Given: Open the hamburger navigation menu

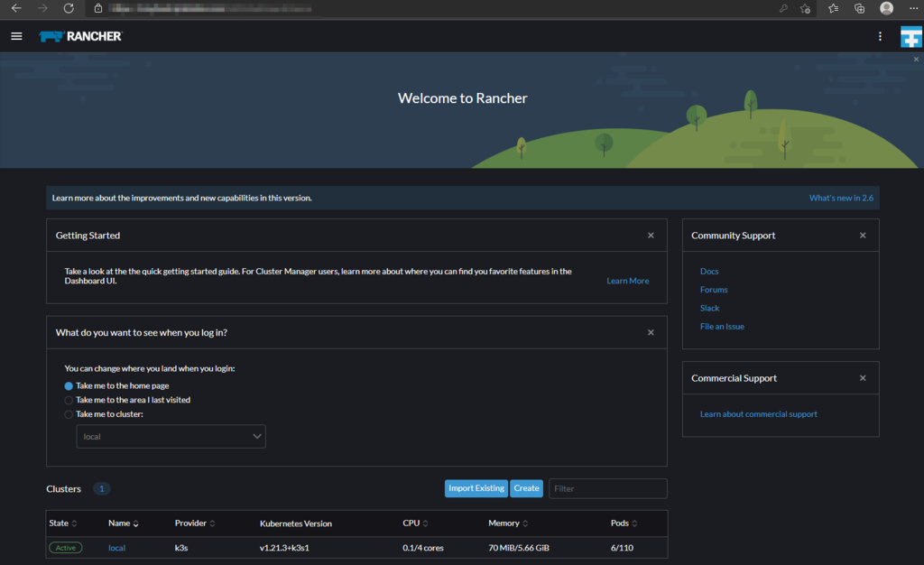Looking at the screenshot, I should 16,36.
